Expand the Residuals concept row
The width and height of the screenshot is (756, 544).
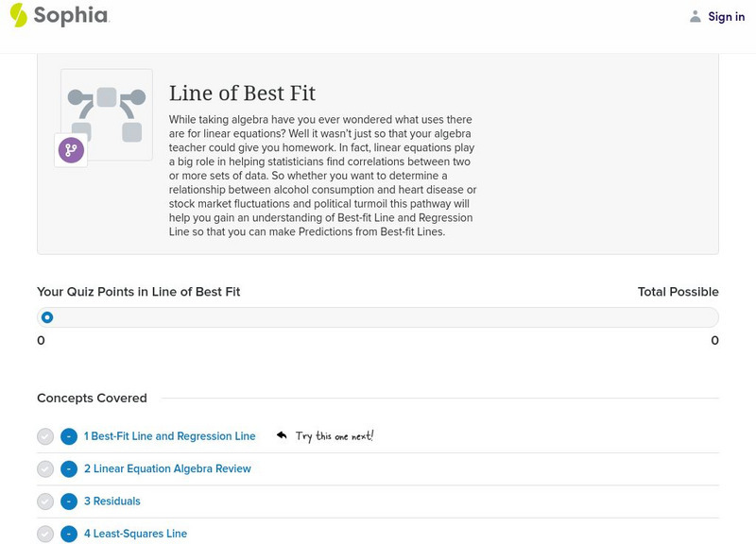click(69, 501)
